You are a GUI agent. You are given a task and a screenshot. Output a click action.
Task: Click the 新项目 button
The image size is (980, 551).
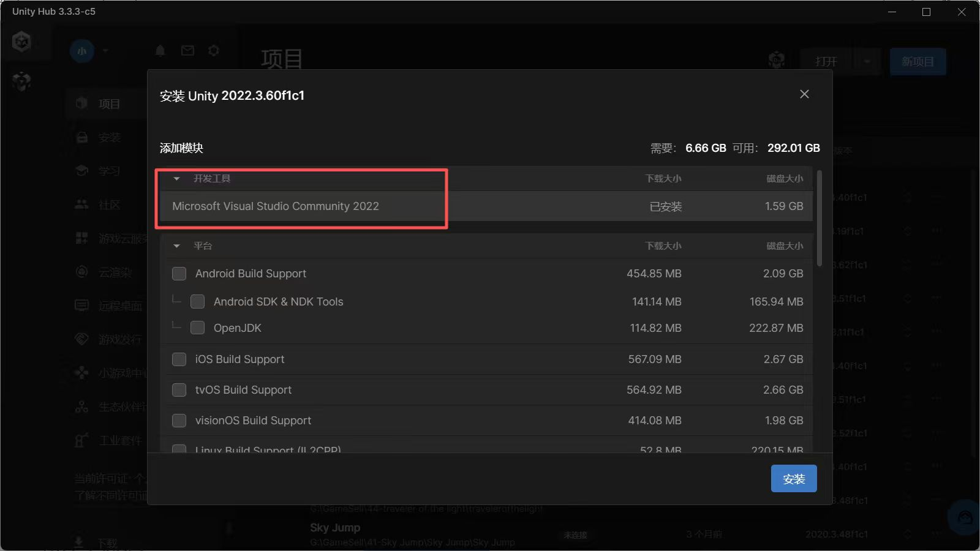(917, 62)
